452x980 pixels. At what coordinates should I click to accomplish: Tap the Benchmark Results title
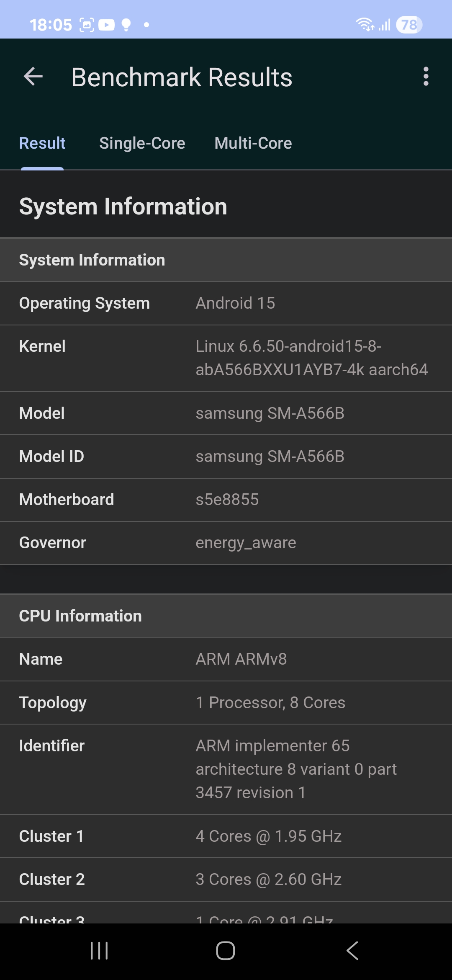click(x=182, y=77)
